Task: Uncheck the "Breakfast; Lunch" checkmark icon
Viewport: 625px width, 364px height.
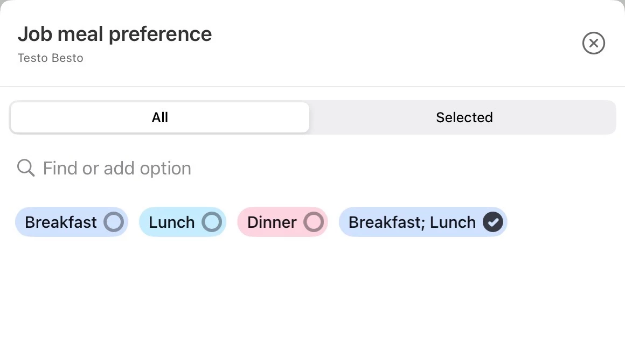Action: 492,222
